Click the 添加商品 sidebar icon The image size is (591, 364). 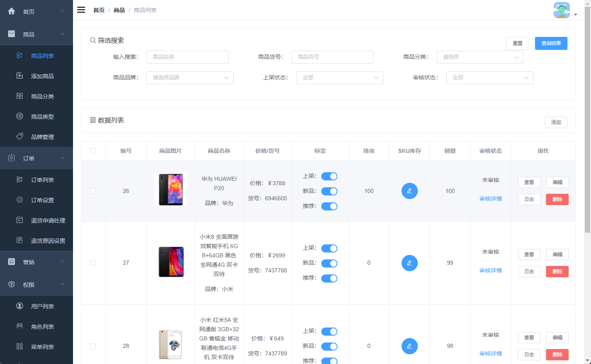pos(19,76)
